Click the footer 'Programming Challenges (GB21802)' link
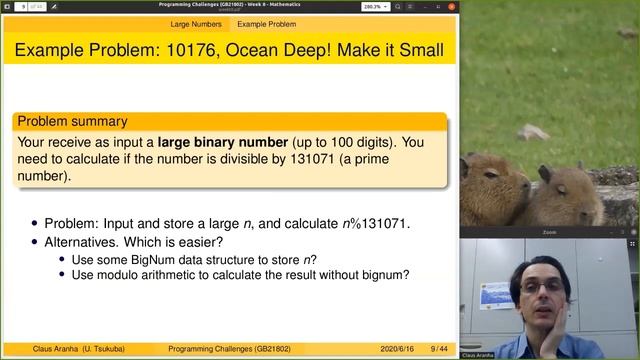 (229, 349)
